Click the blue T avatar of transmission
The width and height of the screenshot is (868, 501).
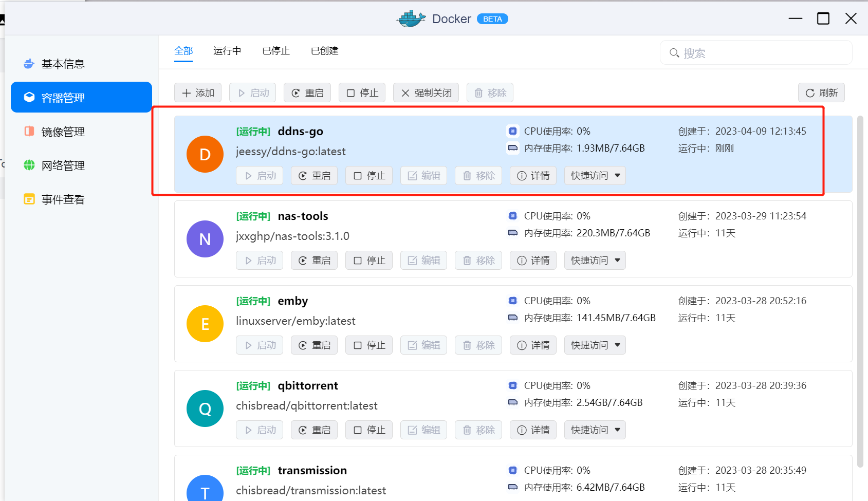(x=205, y=488)
